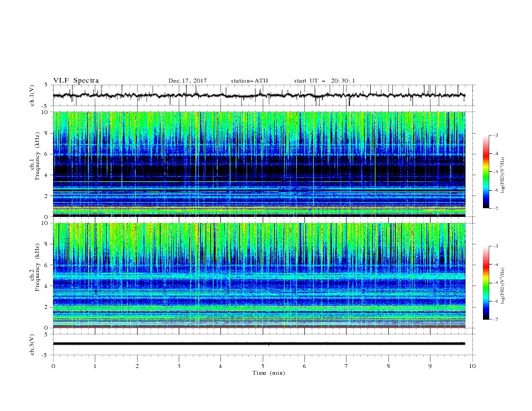Click the "4" kHz tick on ch.1 spectrogram
The image size is (532, 411).
coord(48,175)
